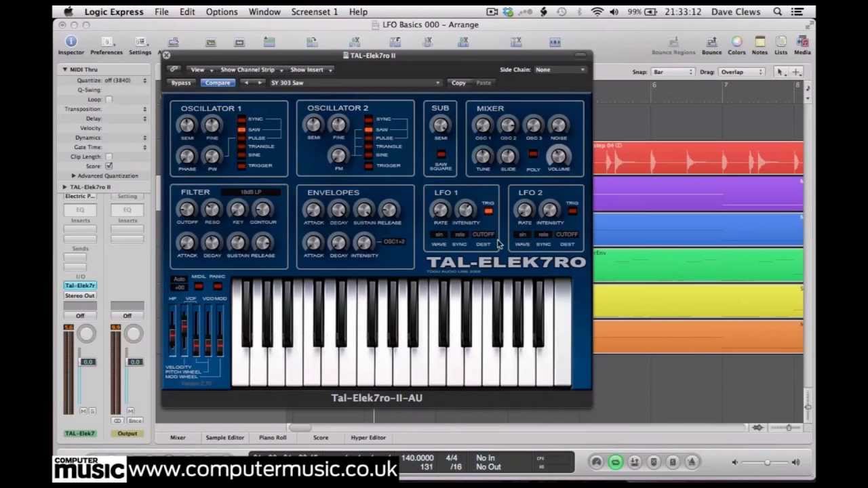
Task: Click the LFO 1 Intensity knob
Action: pyautogui.click(x=465, y=209)
